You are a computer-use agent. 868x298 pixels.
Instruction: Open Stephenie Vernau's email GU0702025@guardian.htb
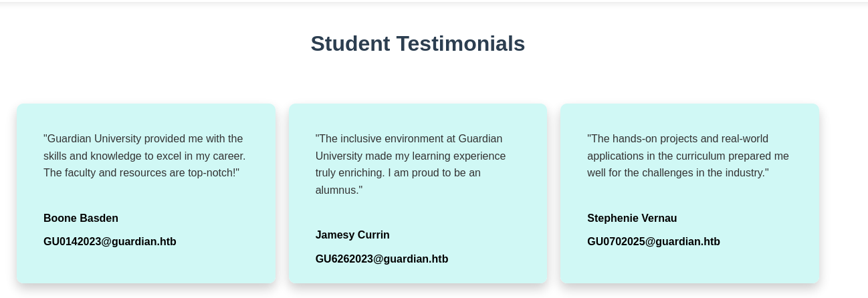[x=653, y=242]
